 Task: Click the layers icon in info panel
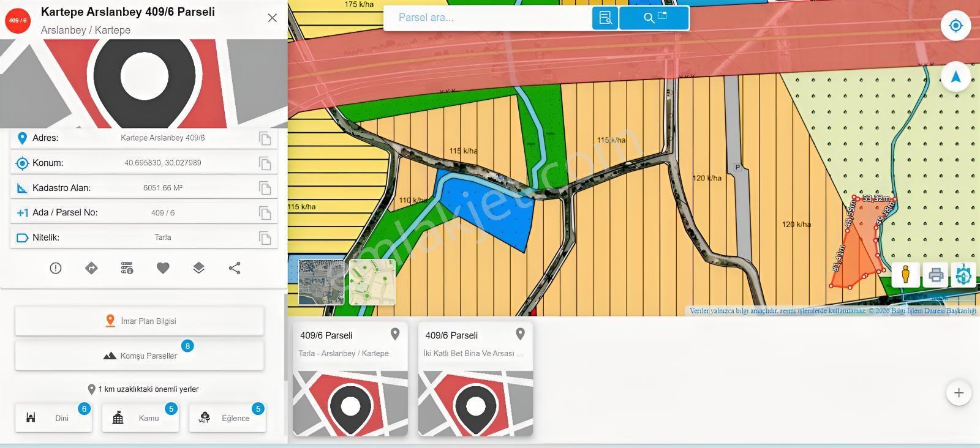point(198,268)
